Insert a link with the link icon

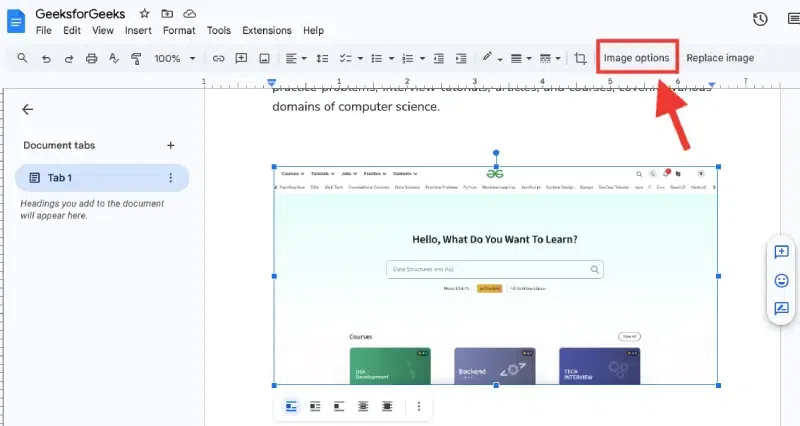pos(218,58)
